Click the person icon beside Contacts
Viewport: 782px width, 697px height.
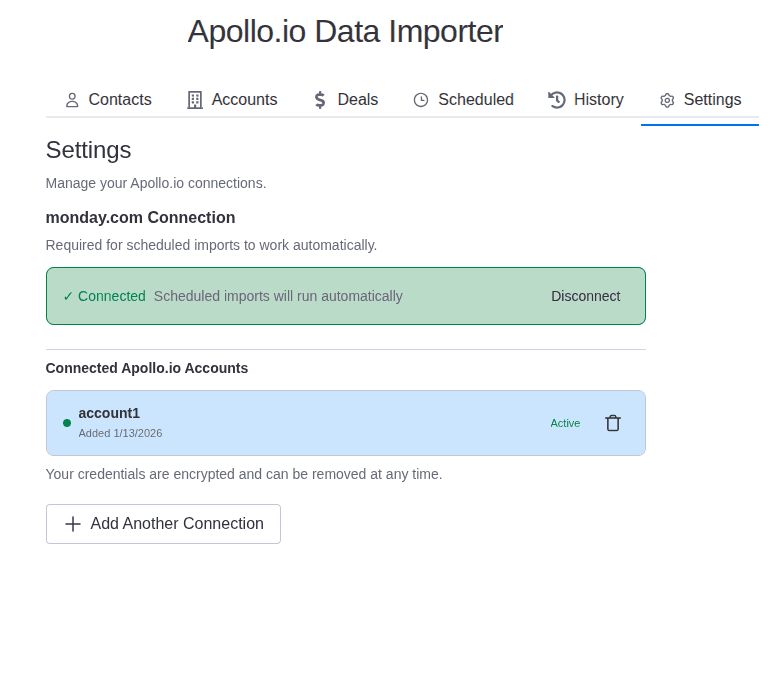(x=72, y=100)
